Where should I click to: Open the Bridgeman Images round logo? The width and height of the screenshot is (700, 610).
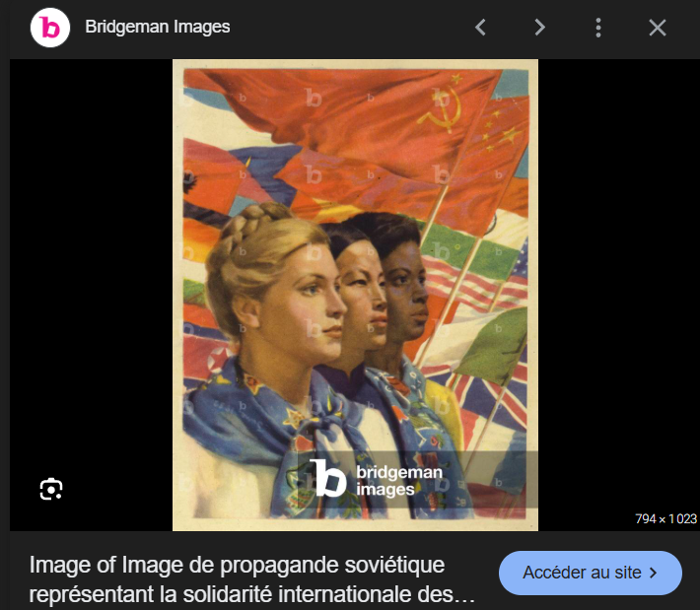click(50, 28)
